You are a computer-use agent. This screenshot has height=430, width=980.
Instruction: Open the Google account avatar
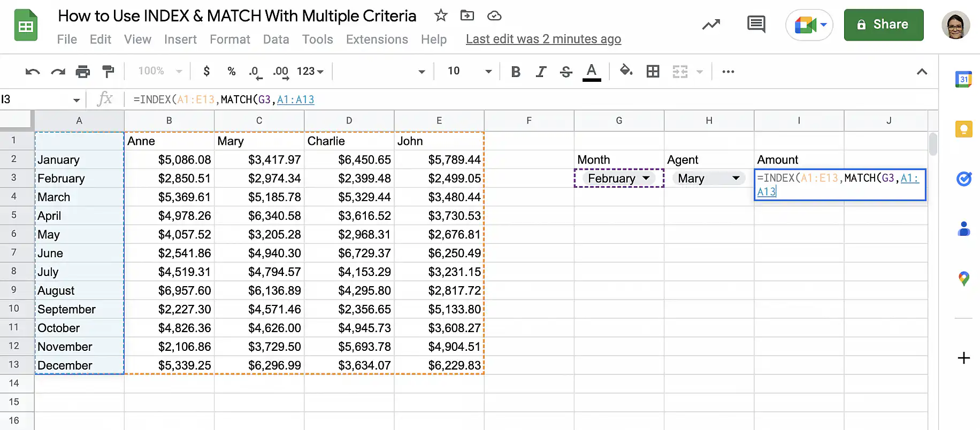[x=956, y=25]
